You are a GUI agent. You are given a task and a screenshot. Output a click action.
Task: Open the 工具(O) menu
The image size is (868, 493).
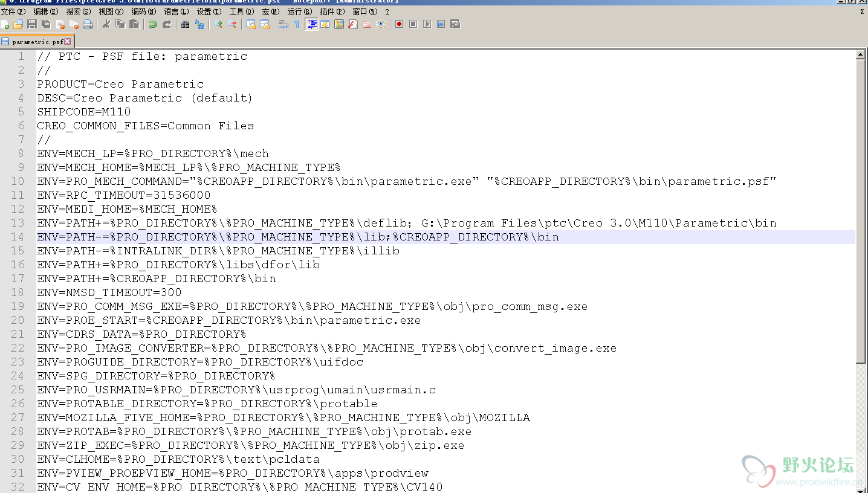(242, 11)
